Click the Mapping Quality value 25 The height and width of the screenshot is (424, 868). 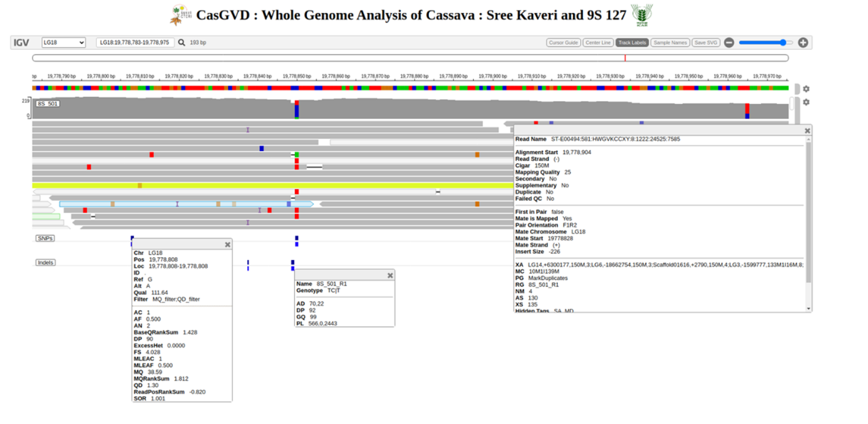(x=567, y=172)
